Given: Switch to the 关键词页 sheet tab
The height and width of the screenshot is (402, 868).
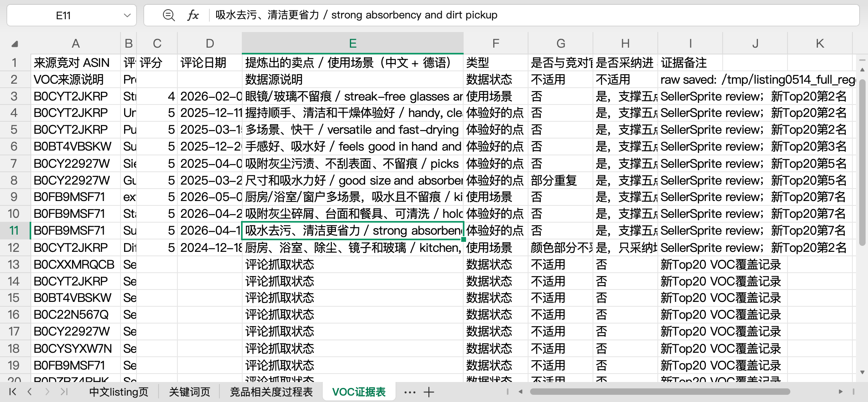Looking at the screenshot, I should point(190,392).
